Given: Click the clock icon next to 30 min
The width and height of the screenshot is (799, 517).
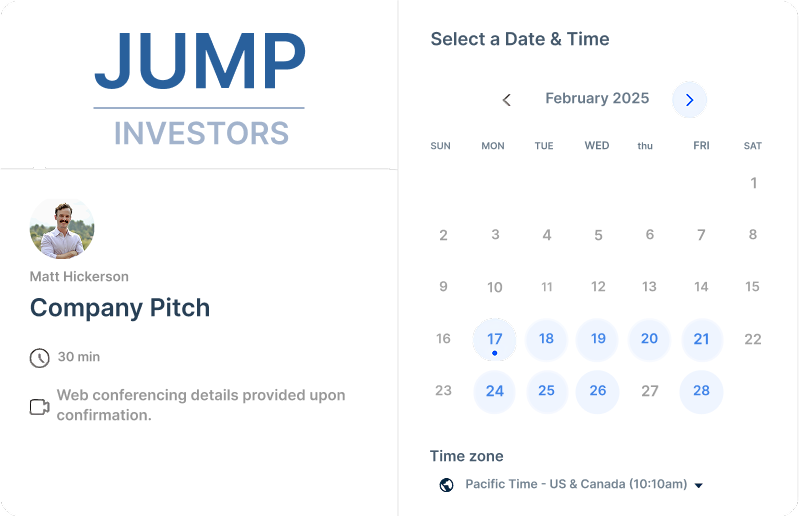Looking at the screenshot, I should (x=40, y=358).
